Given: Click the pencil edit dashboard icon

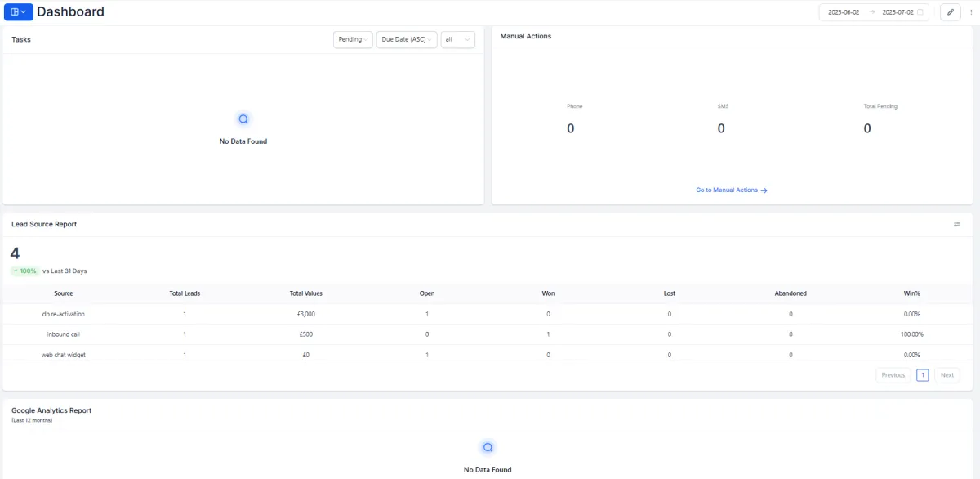Looking at the screenshot, I should tap(951, 12).
